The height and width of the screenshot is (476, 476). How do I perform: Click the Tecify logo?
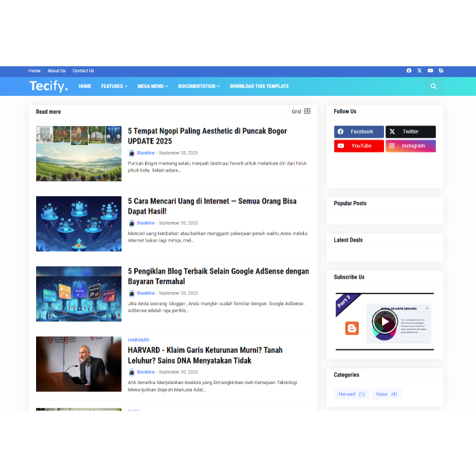coord(48,86)
